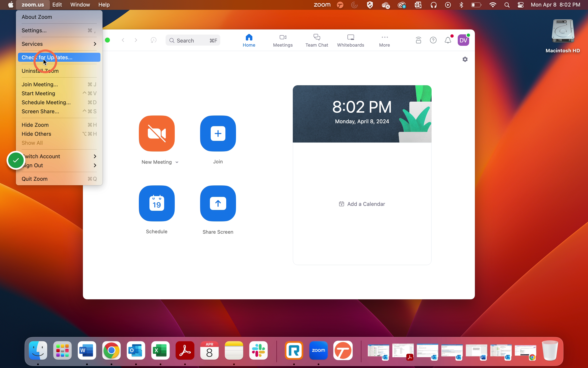Choose Screen Share menu item

[59, 111]
